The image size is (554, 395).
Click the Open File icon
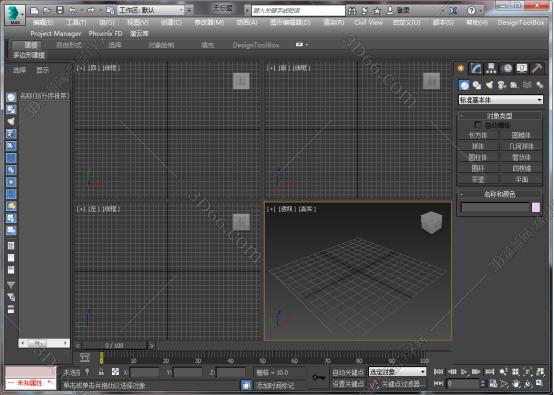(47, 11)
